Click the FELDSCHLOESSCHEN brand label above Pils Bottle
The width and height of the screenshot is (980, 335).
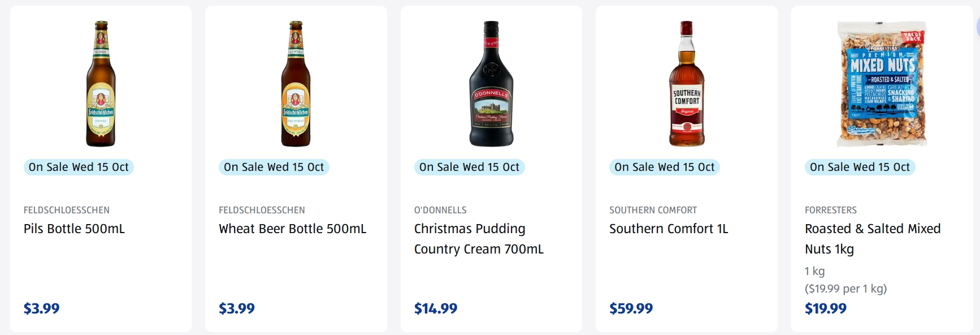click(x=67, y=210)
